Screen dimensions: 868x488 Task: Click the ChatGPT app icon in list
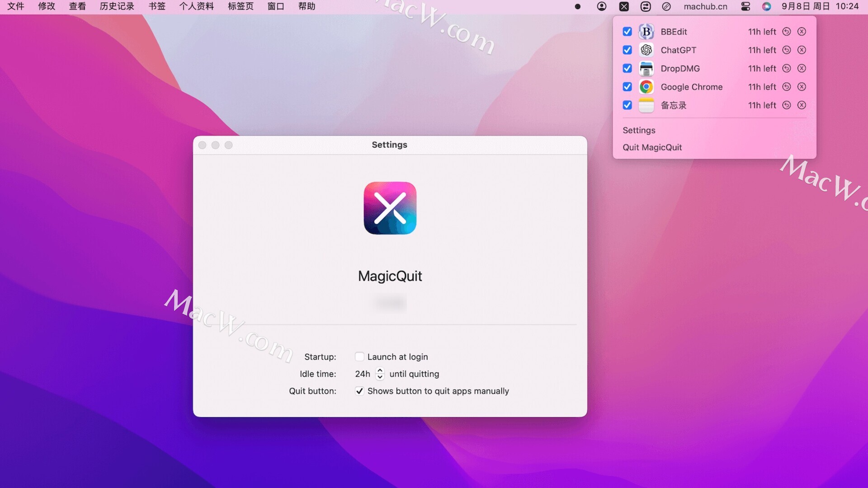click(x=646, y=50)
